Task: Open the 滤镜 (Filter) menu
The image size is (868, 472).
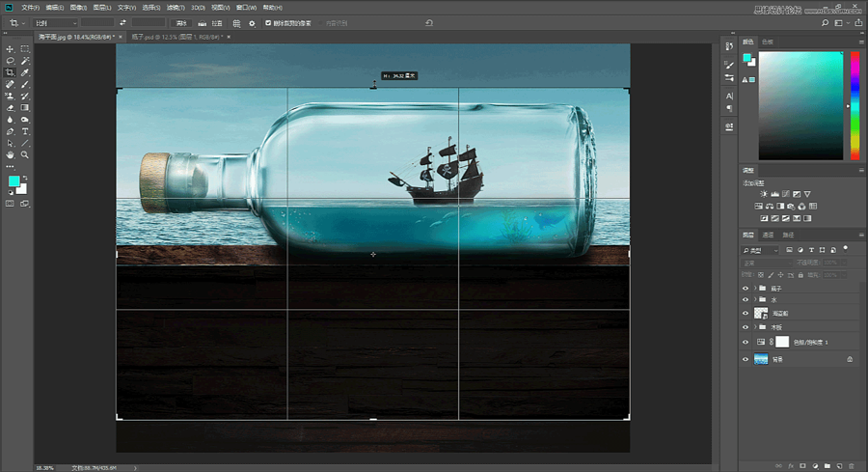Action: point(177,8)
